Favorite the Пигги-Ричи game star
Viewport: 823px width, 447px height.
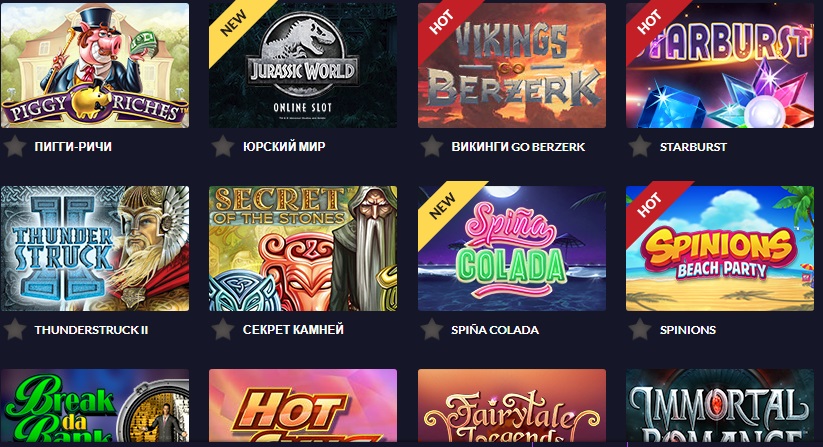click(15, 146)
